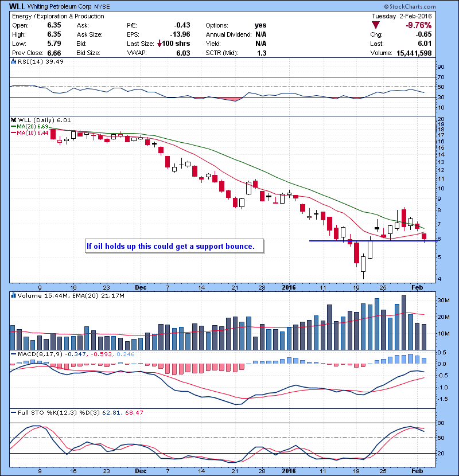459x476 pixels.
Task: Click the -9.76% change value
Action: pyautogui.click(x=419, y=25)
